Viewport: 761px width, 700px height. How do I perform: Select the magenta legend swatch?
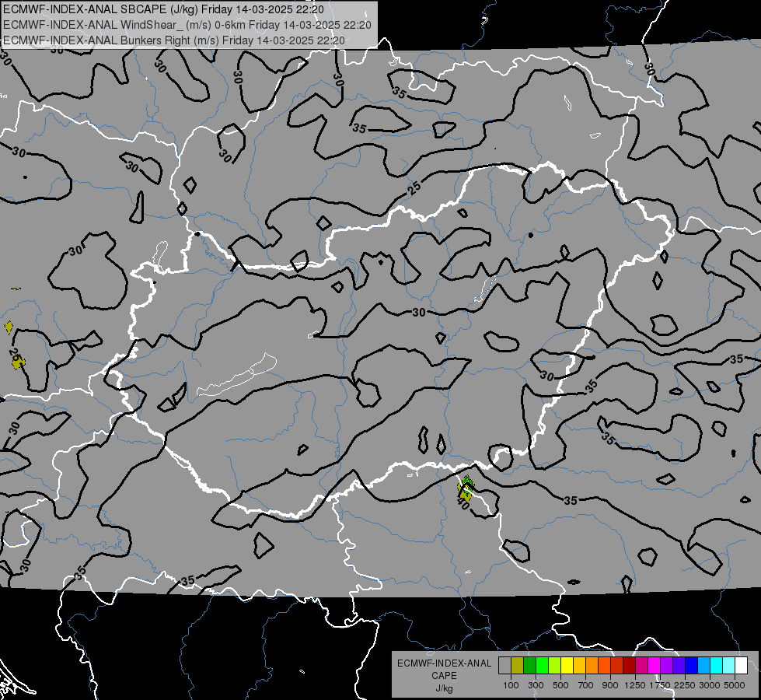point(655,665)
